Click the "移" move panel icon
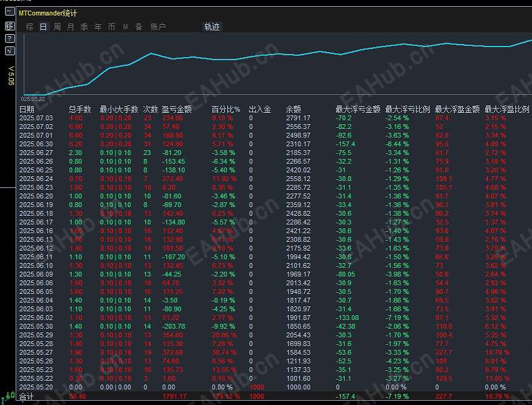The image size is (532, 405). coord(9,26)
